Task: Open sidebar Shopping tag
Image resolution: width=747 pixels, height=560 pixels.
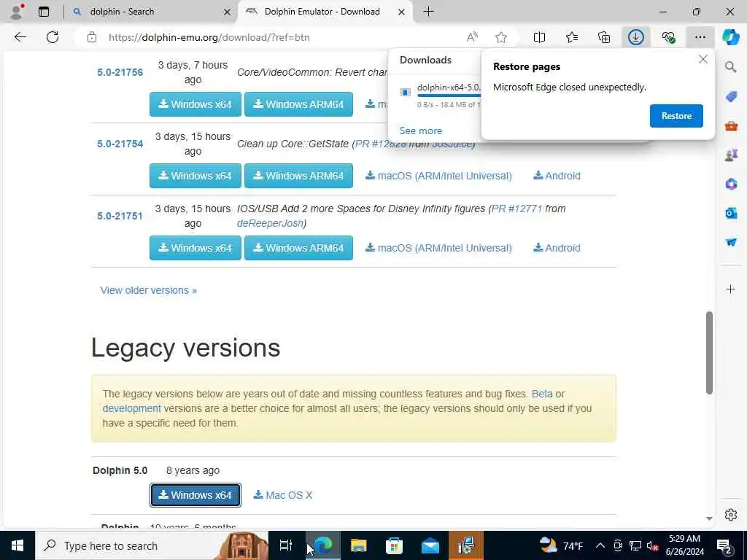Action: point(731,97)
